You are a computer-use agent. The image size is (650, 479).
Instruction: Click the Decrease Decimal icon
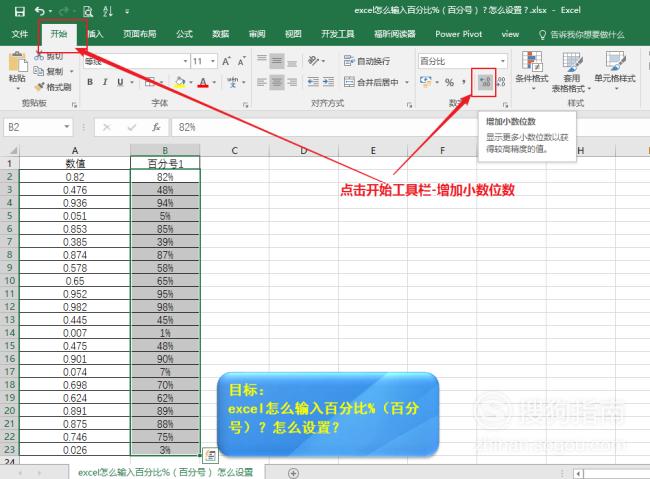(x=501, y=82)
